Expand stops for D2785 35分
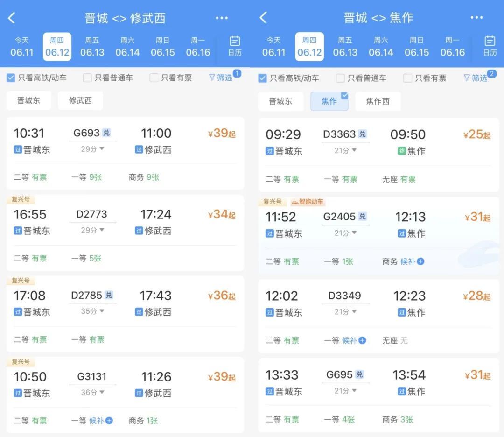The height and width of the screenshot is (437, 504). 92,311
